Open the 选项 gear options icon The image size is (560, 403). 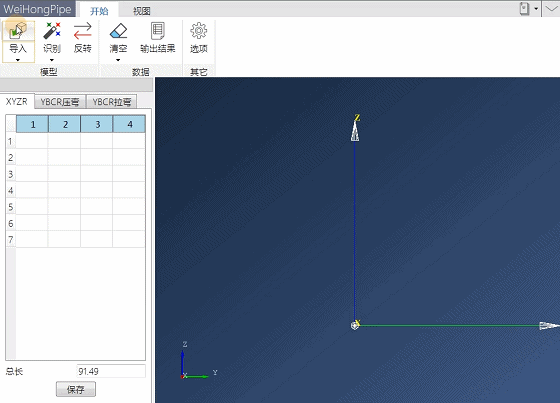tap(199, 31)
